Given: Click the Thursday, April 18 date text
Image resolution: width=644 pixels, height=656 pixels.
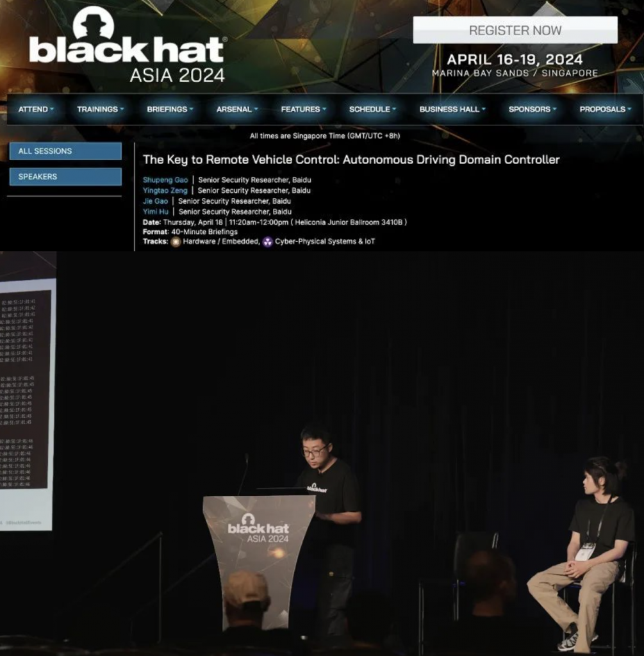Looking at the screenshot, I should 193,222.
